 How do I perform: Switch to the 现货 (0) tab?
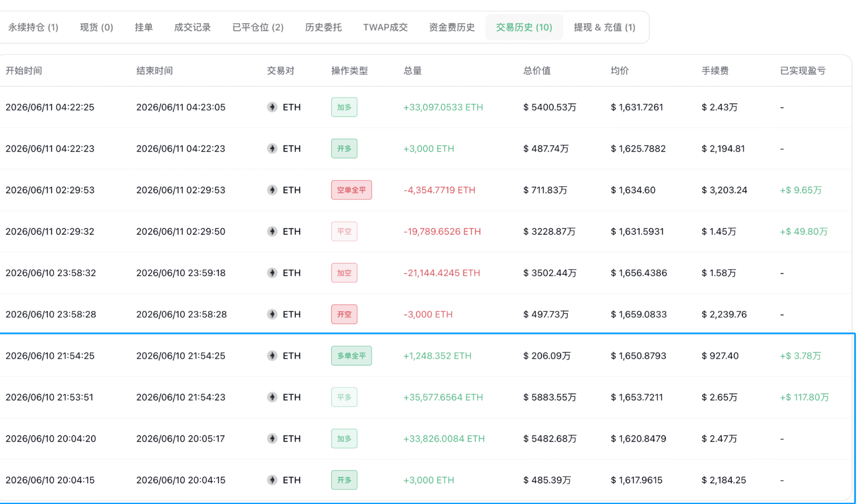click(x=97, y=27)
